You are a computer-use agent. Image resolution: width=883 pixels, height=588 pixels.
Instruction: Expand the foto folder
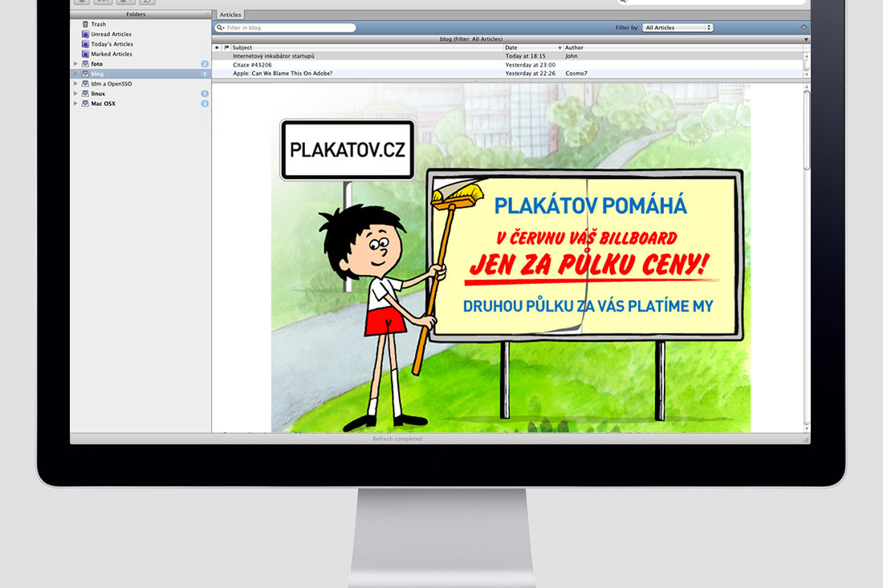tap(75, 64)
